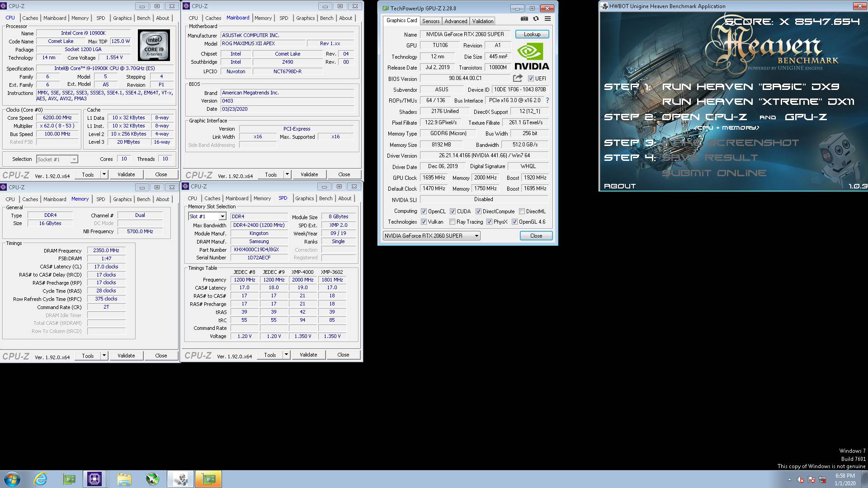Toggle the Vulkan checkbox
This screenshot has width=868, height=488.
point(424,222)
